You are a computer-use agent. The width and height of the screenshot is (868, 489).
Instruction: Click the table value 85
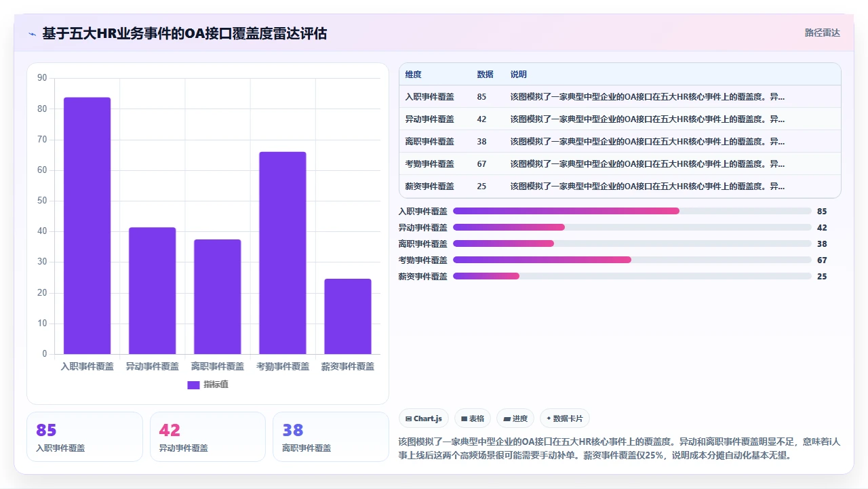[x=481, y=97]
